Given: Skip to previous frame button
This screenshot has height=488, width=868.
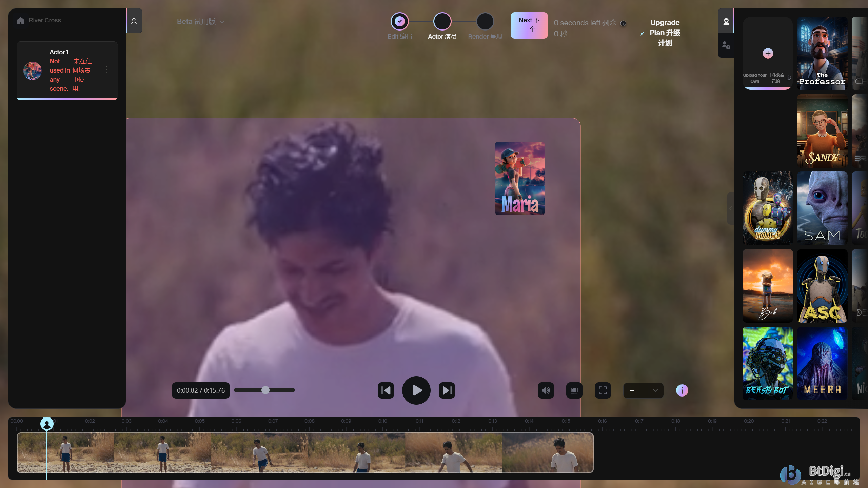Looking at the screenshot, I should click(x=386, y=390).
